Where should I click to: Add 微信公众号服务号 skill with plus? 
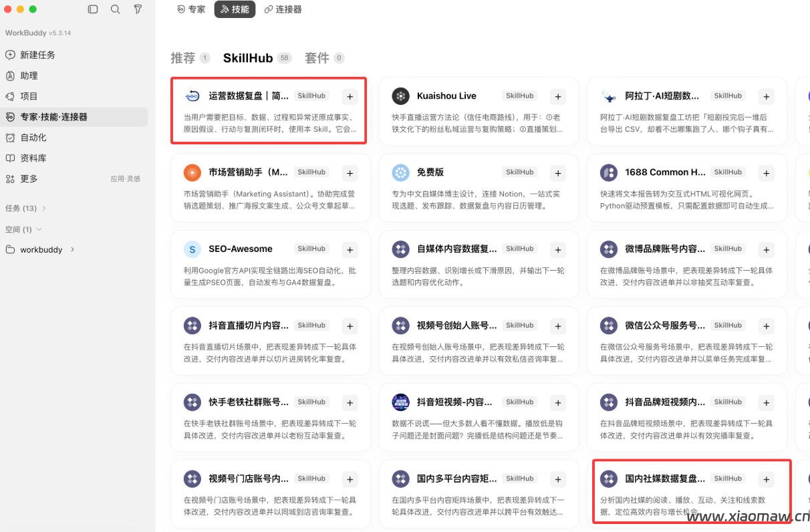coord(767,327)
